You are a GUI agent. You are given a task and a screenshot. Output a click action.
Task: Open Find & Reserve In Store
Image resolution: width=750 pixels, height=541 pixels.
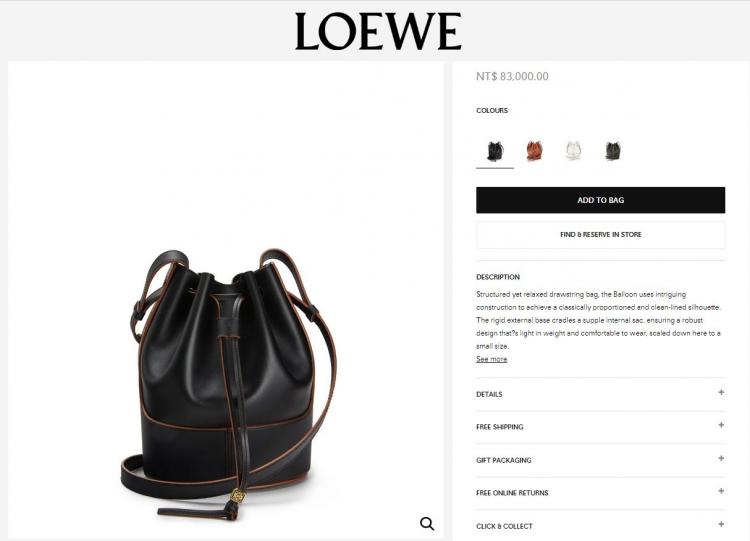600,234
